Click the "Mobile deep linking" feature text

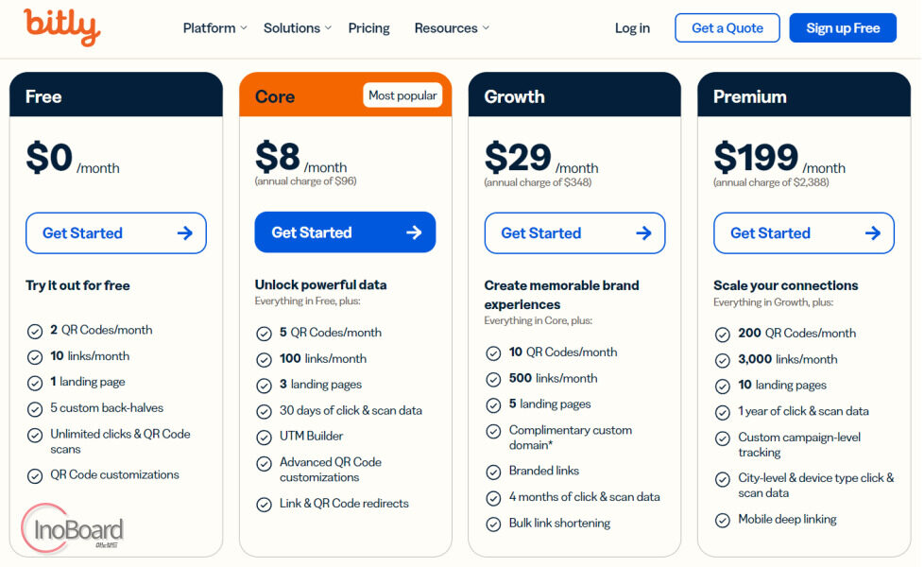(x=787, y=519)
